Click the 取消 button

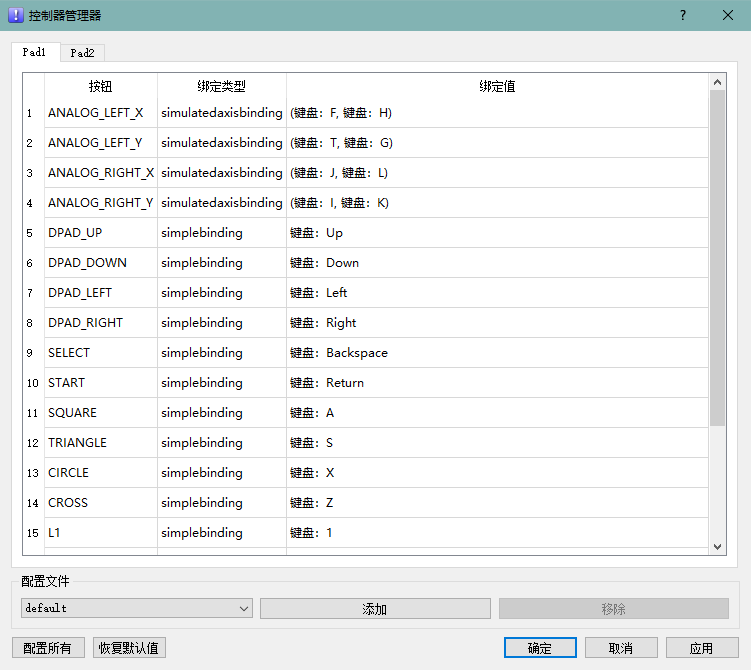pos(621,648)
